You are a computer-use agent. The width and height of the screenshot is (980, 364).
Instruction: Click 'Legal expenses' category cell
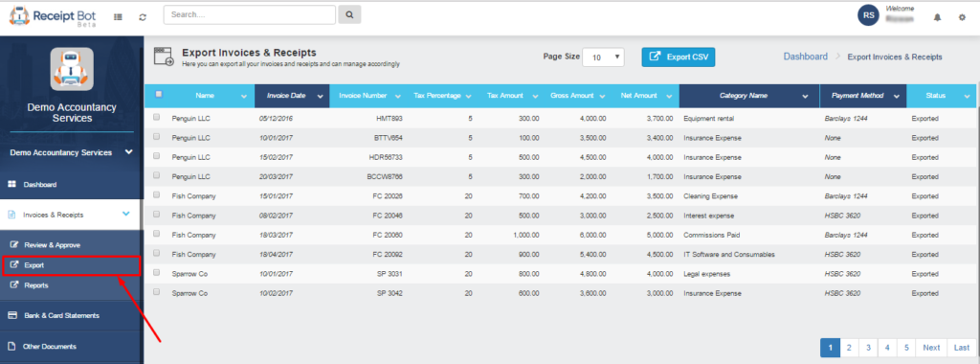click(x=707, y=275)
